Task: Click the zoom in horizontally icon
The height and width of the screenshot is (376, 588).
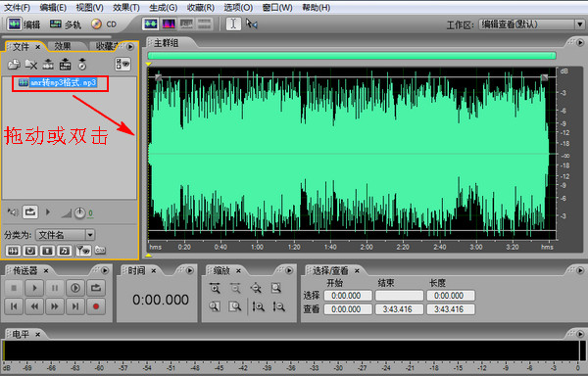Action: [215, 288]
